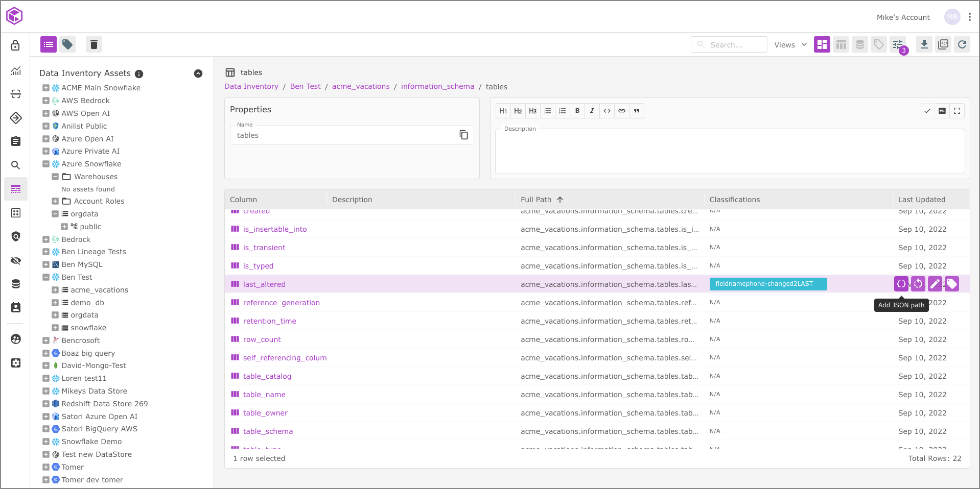Expand the ACME Main Snowflake tree node
Screen dimensions: 980x489
pos(46,88)
